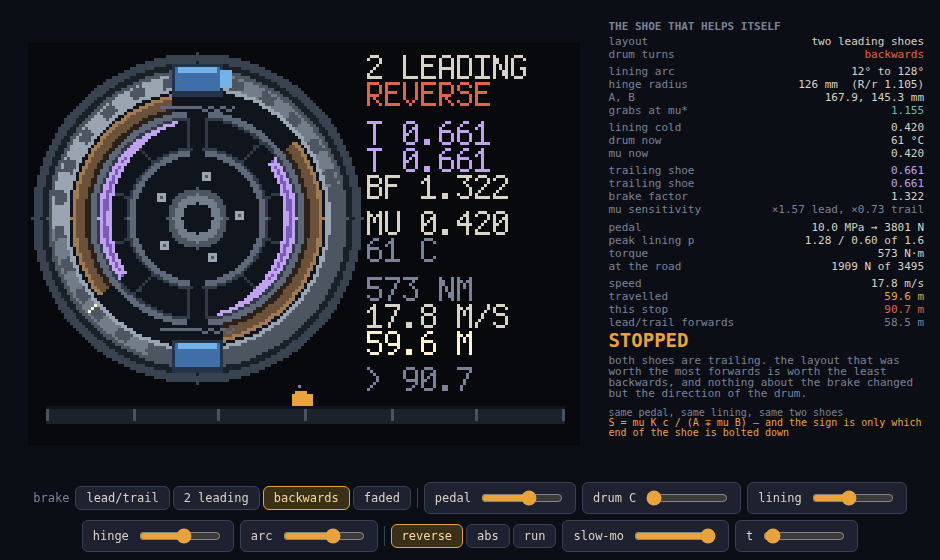Select the lead/trail brake layout

click(x=122, y=498)
